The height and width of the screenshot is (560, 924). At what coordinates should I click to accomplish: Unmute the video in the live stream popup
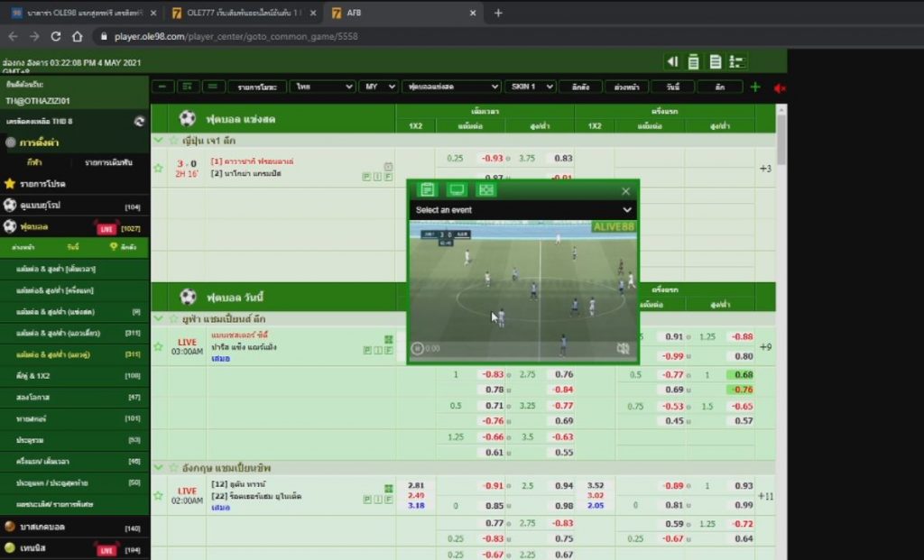coord(623,349)
